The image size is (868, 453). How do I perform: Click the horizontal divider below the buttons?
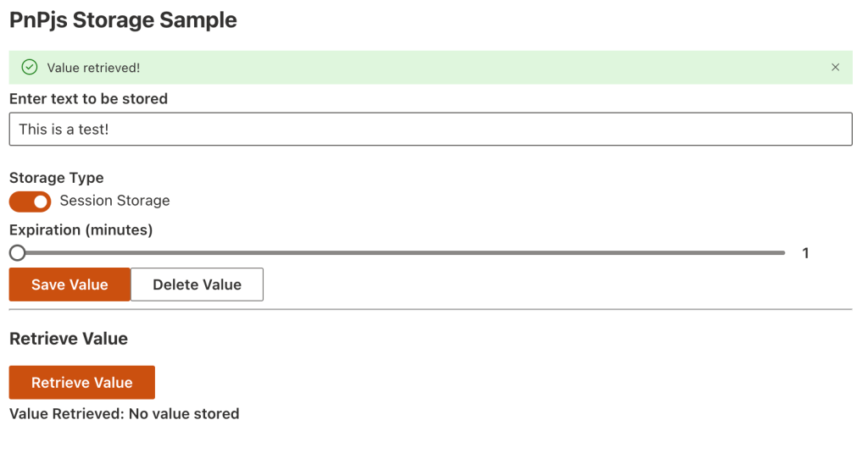click(430, 310)
